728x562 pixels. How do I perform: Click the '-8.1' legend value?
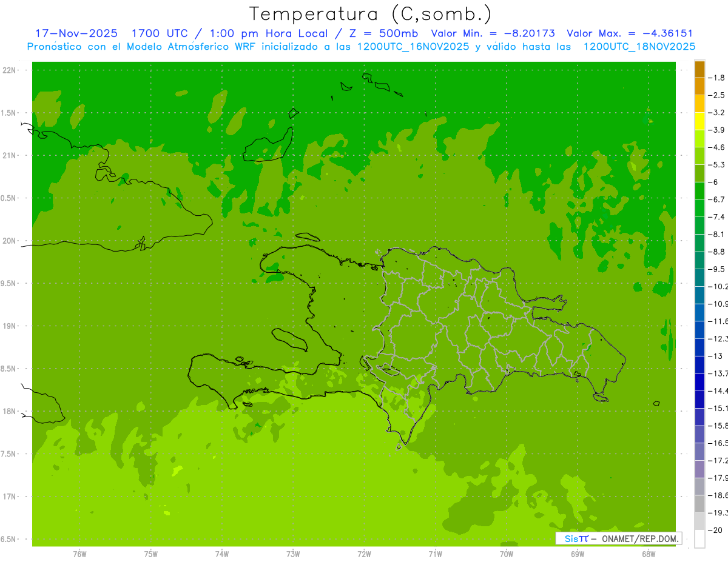pyautogui.click(x=717, y=234)
